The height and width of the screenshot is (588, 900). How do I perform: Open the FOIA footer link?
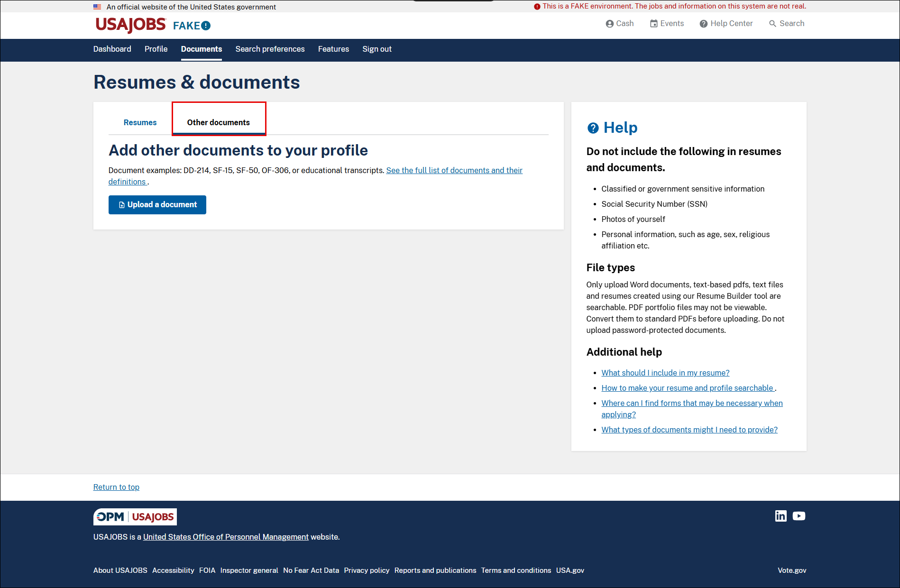(x=207, y=570)
